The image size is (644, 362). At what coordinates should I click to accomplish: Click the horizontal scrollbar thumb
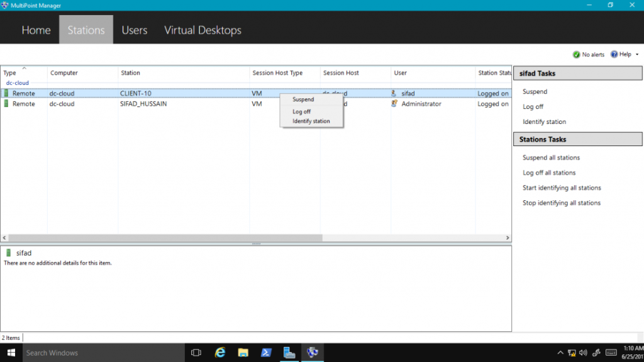(x=165, y=238)
